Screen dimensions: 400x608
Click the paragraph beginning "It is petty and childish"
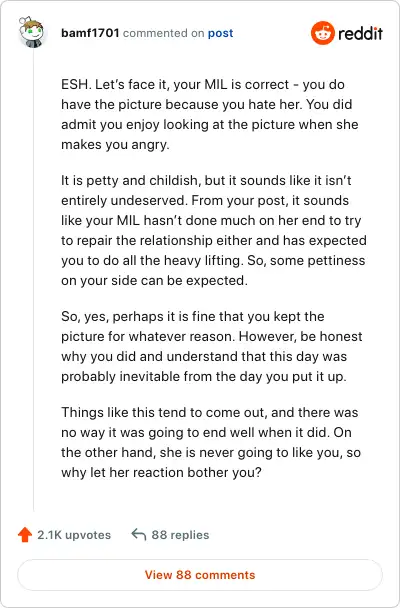click(214, 230)
